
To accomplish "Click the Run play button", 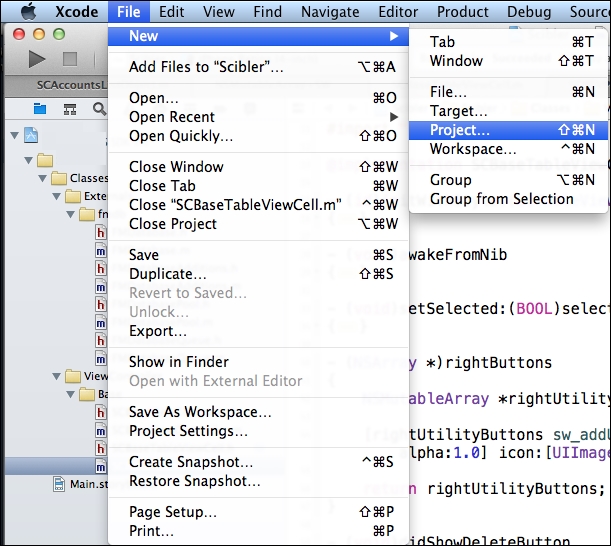I will click(37, 59).
